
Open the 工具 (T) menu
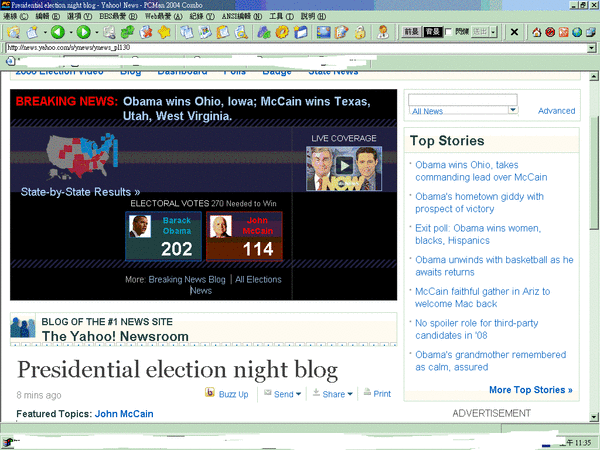point(281,16)
